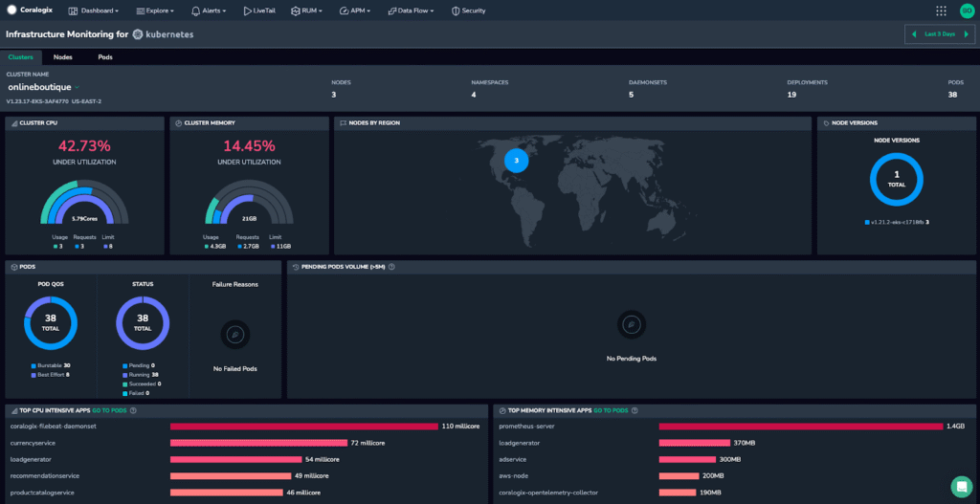Toggle the Burstable legend swatch
This screenshot has width=980, height=504.
click(x=33, y=365)
